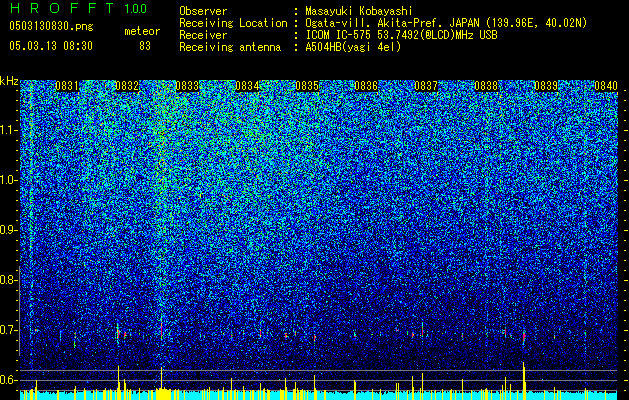The image size is (629, 400).
Task: Click the kHz axis unit label
Action: pos(9,81)
